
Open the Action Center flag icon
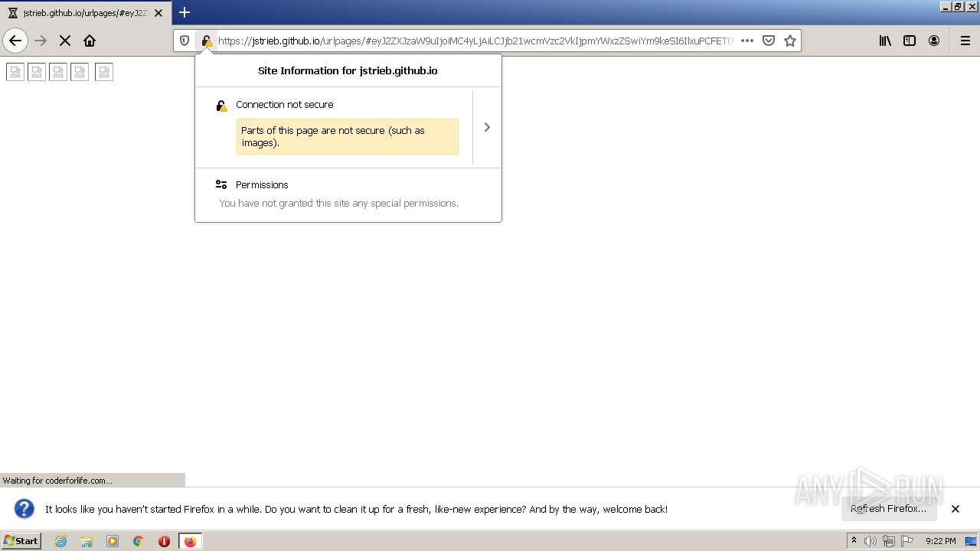click(x=907, y=541)
